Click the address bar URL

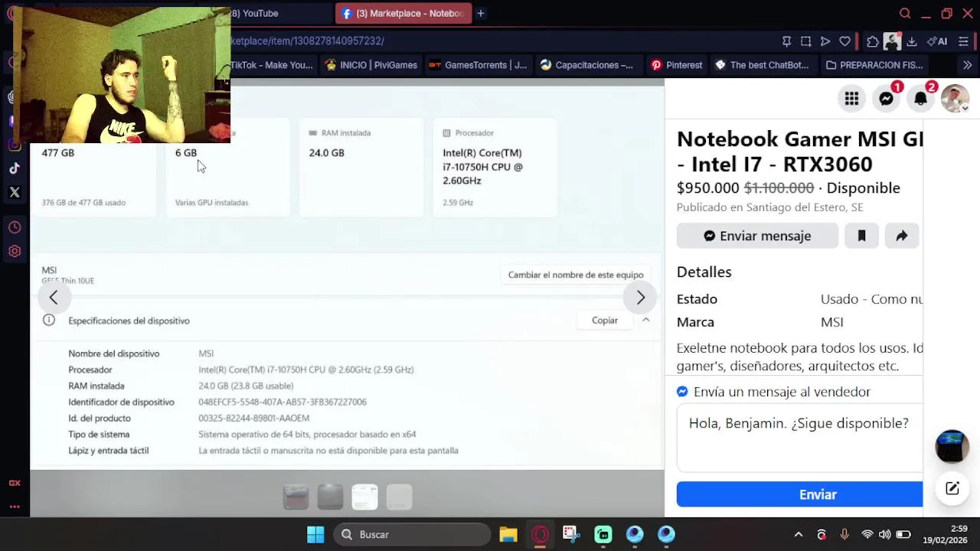click(308, 41)
